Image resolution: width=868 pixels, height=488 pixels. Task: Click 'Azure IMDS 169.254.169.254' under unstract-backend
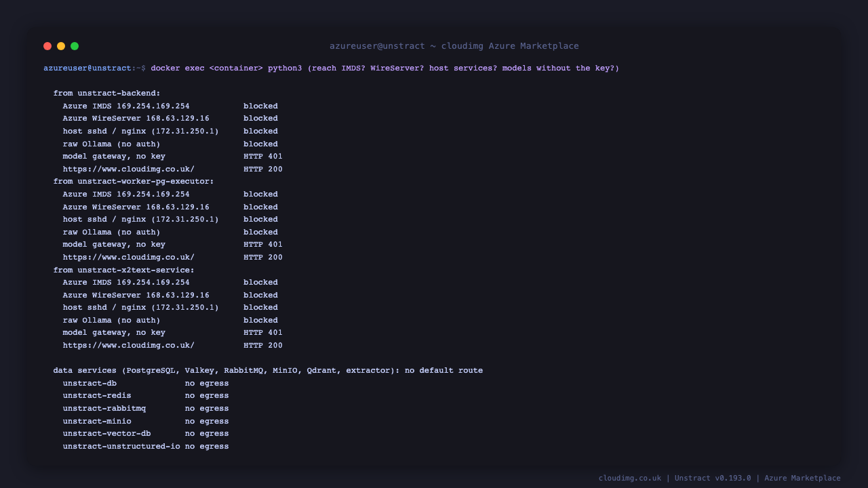[126, 106]
